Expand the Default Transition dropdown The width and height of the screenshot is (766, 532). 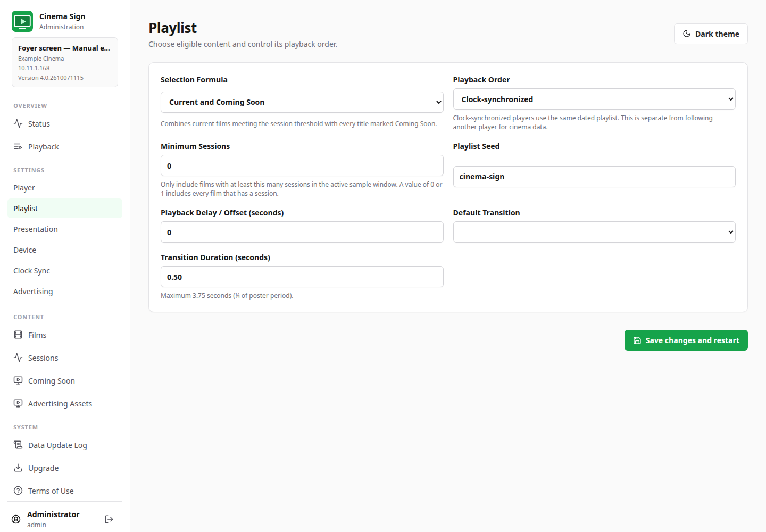(594, 232)
